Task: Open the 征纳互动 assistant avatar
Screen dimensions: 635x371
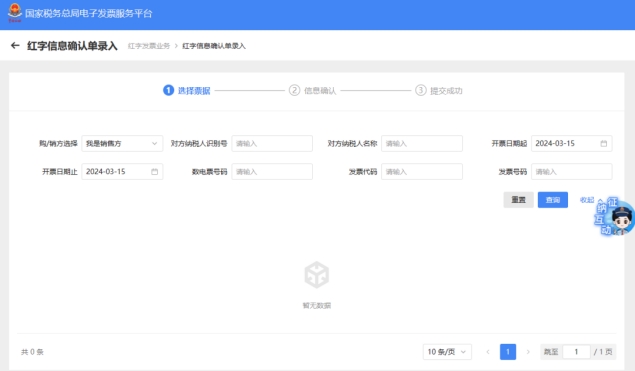Action: click(614, 216)
